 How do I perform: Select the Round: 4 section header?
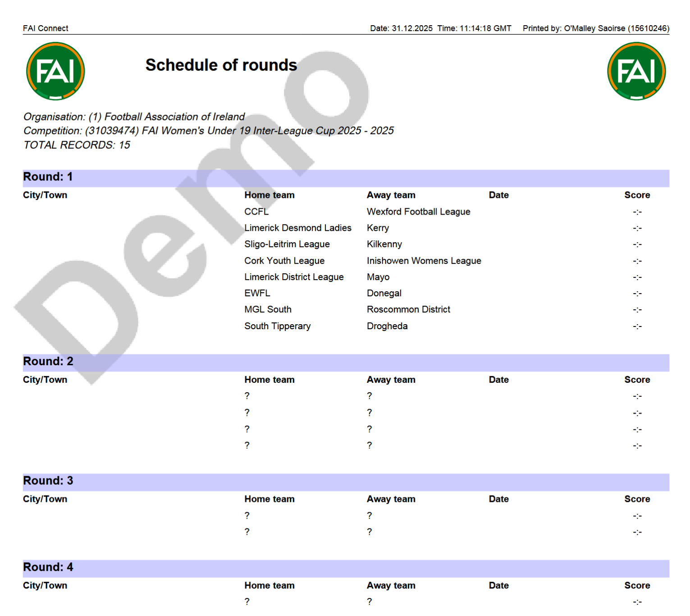click(x=48, y=567)
